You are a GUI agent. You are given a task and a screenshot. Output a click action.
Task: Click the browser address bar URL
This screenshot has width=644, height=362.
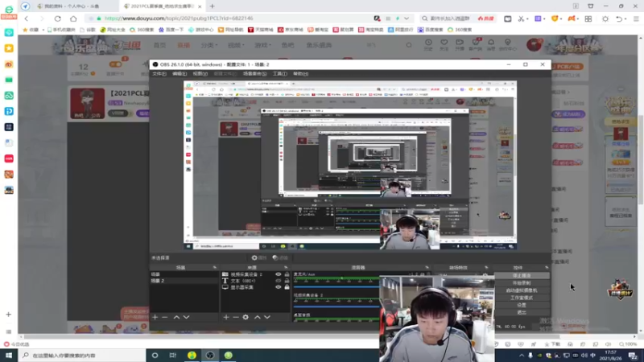click(x=179, y=19)
